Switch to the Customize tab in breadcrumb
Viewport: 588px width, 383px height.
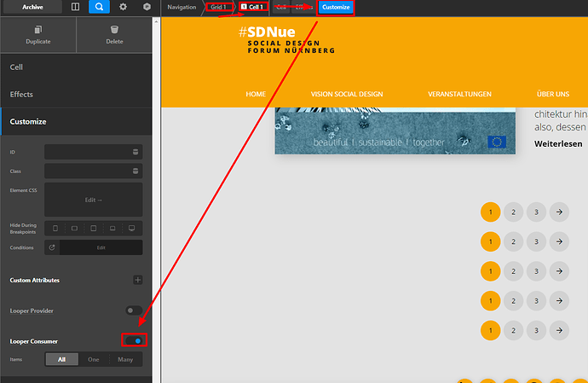[x=336, y=7]
